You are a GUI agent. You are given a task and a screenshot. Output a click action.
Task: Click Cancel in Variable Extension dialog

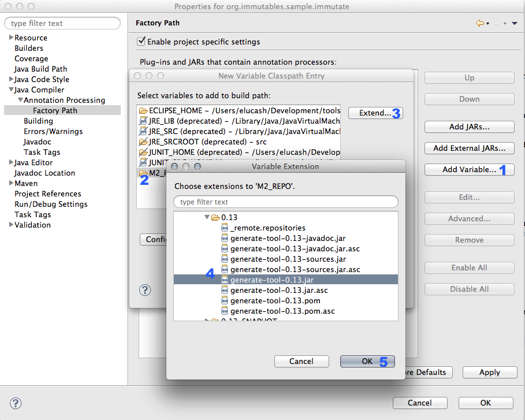tap(301, 361)
